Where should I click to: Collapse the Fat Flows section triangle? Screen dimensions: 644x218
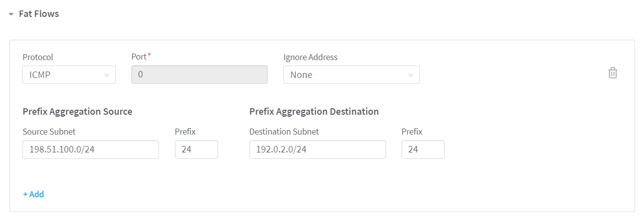pyautogui.click(x=11, y=14)
